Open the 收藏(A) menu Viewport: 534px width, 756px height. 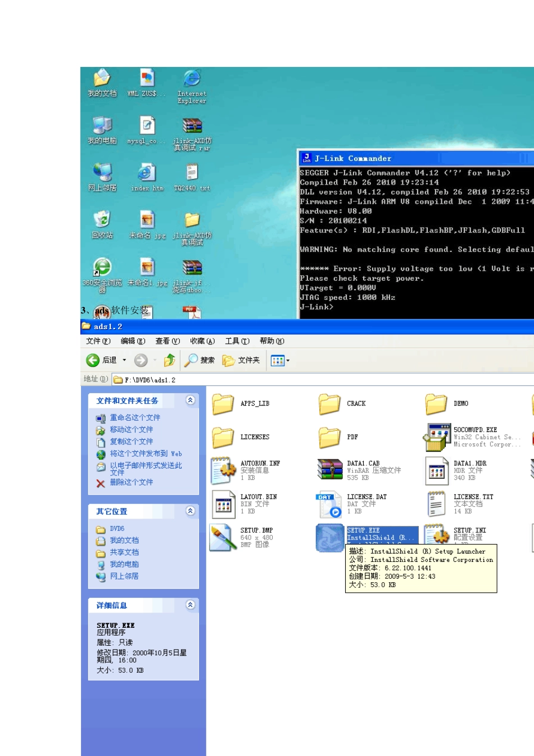coord(202,341)
